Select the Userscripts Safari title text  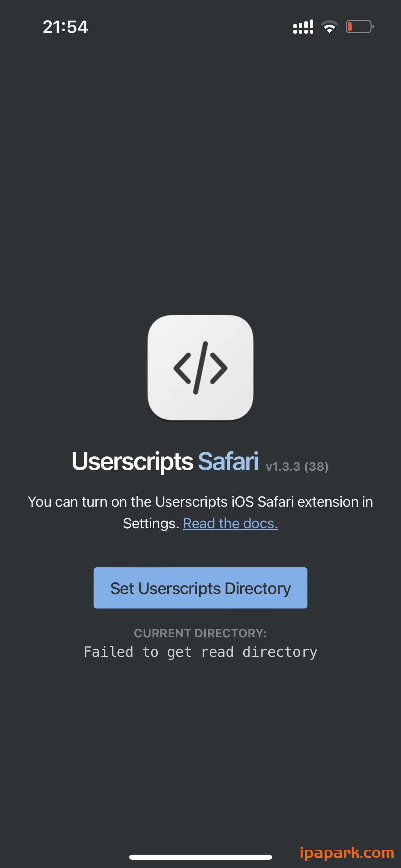tap(165, 462)
